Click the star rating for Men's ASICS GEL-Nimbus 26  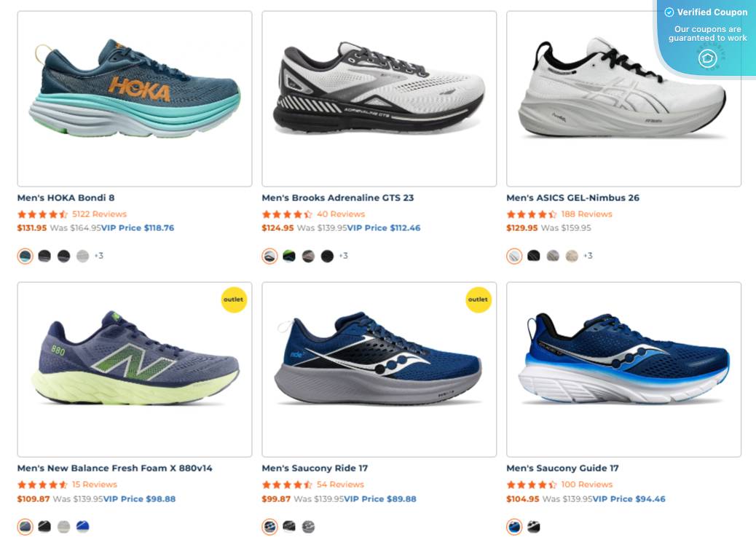tap(529, 214)
